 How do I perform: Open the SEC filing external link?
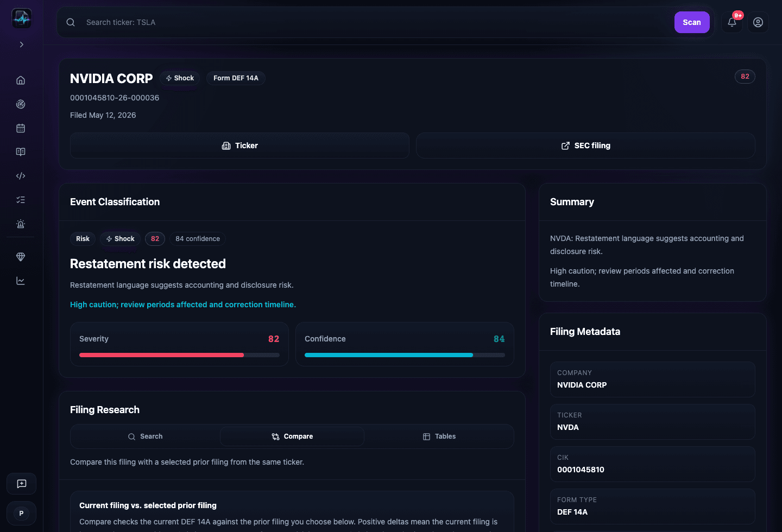coord(585,145)
